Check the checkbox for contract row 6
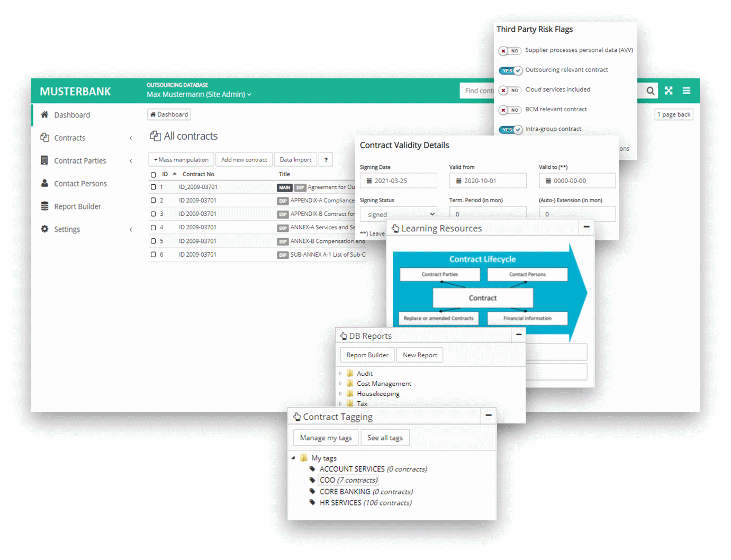731x560 pixels. (154, 255)
